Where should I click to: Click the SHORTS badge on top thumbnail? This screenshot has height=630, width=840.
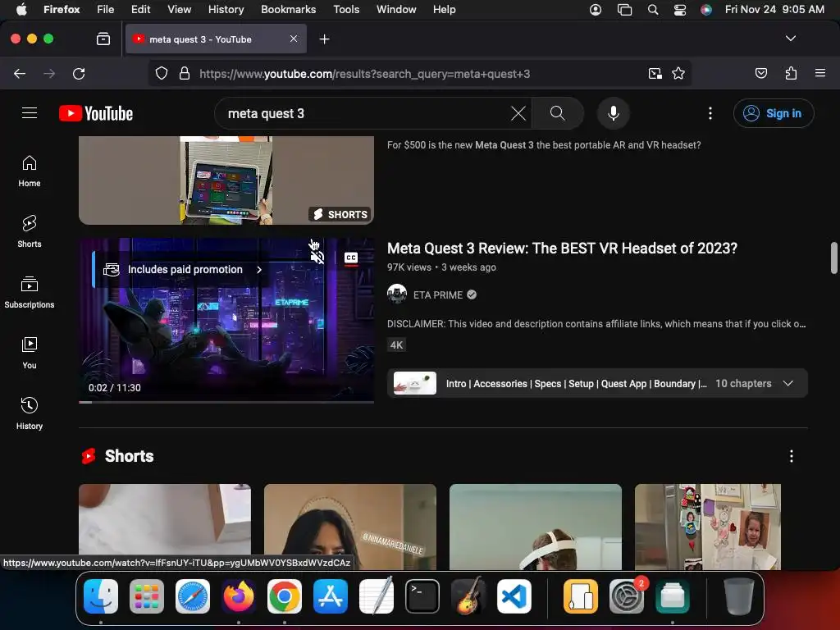pyautogui.click(x=340, y=214)
